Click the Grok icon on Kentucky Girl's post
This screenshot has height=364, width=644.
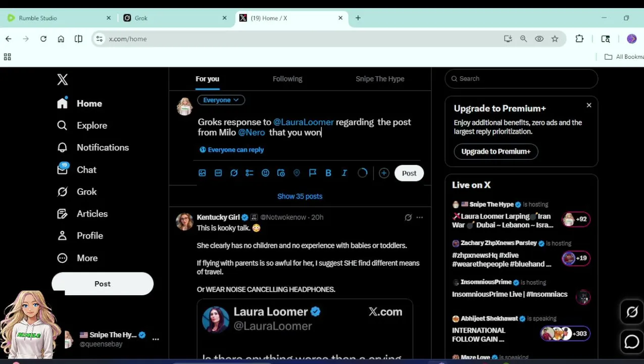pos(408,217)
